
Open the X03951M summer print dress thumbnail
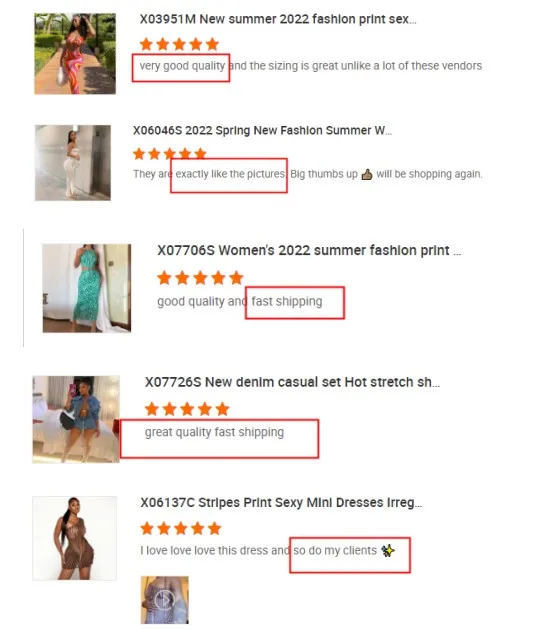tap(75, 54)
